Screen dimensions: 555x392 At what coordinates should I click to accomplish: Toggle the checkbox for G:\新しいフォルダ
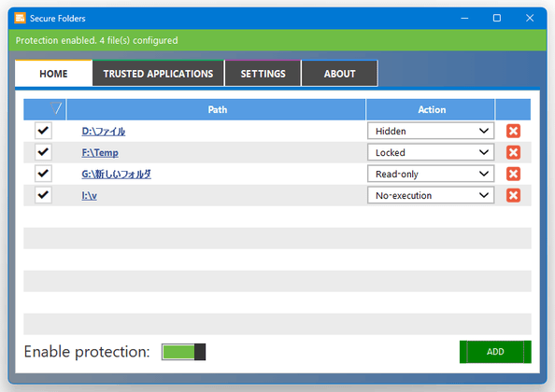tap(43, 174)
